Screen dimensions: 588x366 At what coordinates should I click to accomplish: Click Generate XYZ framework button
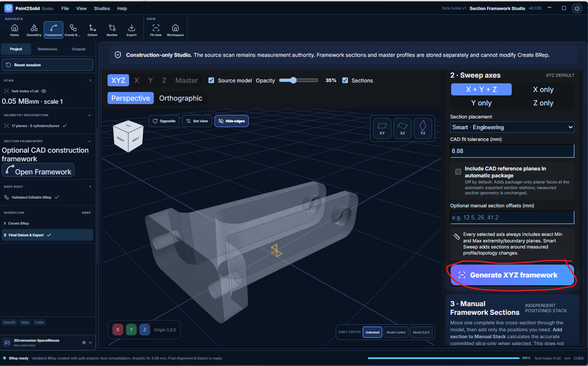pyautogui.click(x=512, y=275)
